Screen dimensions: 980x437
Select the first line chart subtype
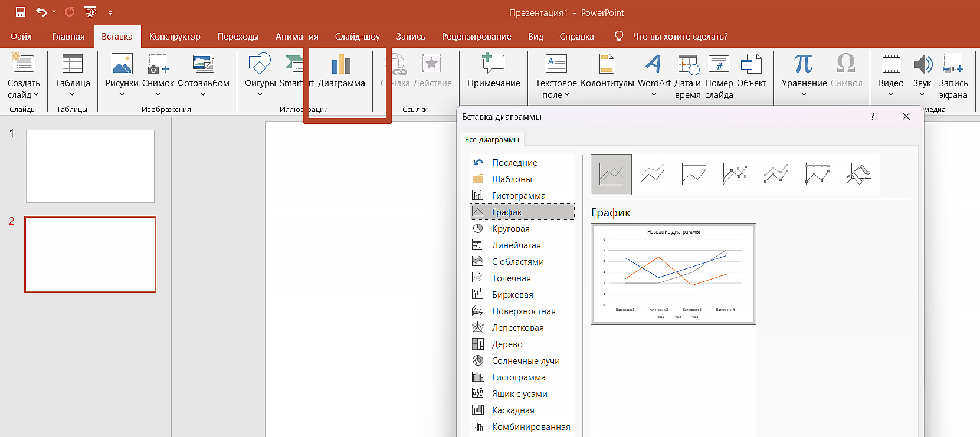pyautogui.click(x=611, y=175)
